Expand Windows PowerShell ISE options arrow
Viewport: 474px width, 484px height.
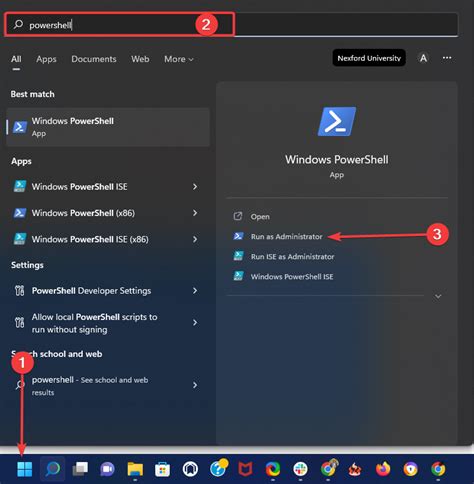(x=195, y=187)
